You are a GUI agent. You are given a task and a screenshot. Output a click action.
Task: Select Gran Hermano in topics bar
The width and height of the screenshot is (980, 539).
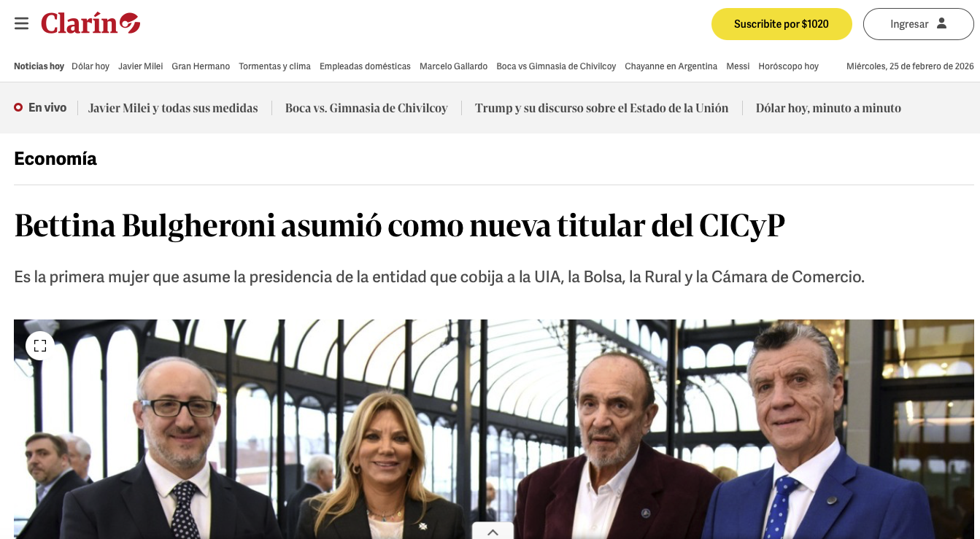(x=201, y=66)
